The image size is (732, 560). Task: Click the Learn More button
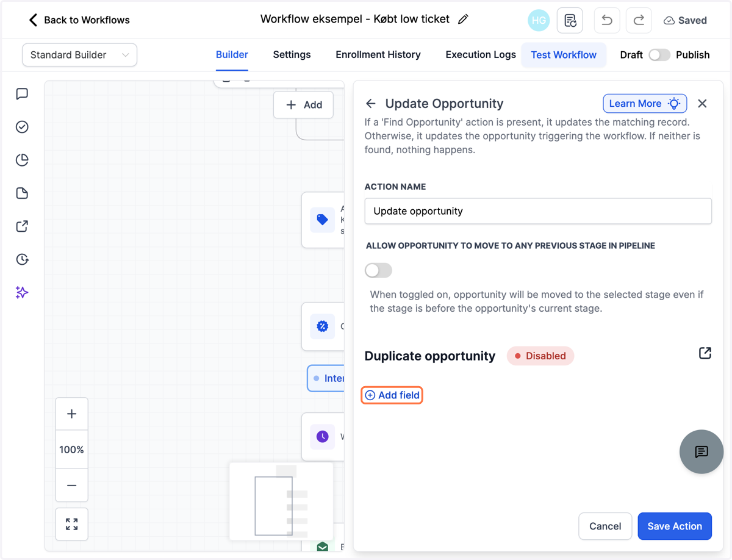coord(645,104)
